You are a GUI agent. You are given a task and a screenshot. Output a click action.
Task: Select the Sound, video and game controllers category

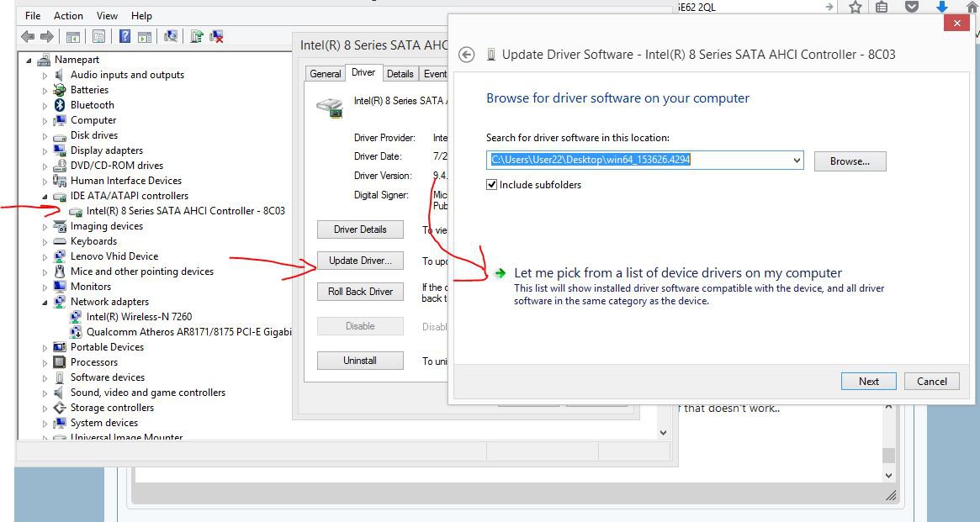pyautogui.click(x=147, y=392)
